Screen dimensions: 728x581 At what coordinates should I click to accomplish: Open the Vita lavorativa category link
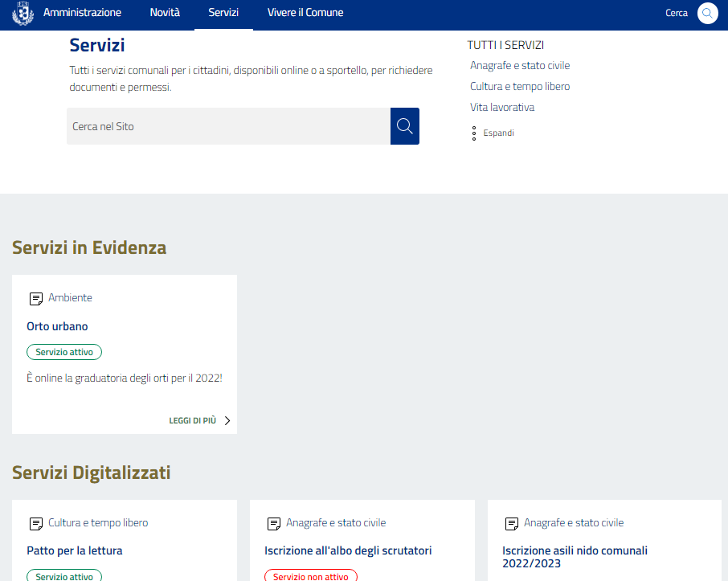[x=502, y=108]
